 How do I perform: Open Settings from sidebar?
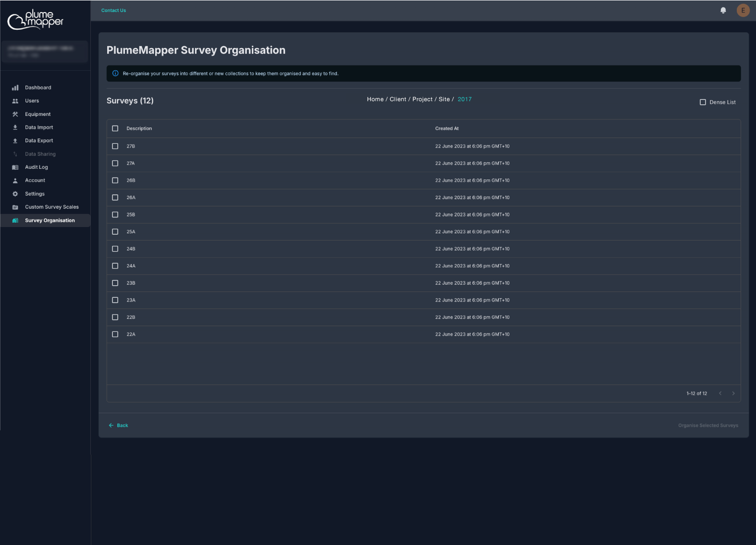(45, 194)
